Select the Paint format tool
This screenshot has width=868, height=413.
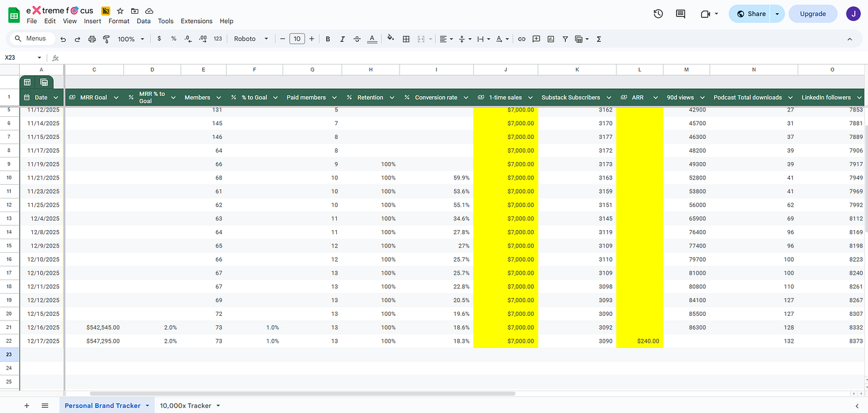pos(106,39)
